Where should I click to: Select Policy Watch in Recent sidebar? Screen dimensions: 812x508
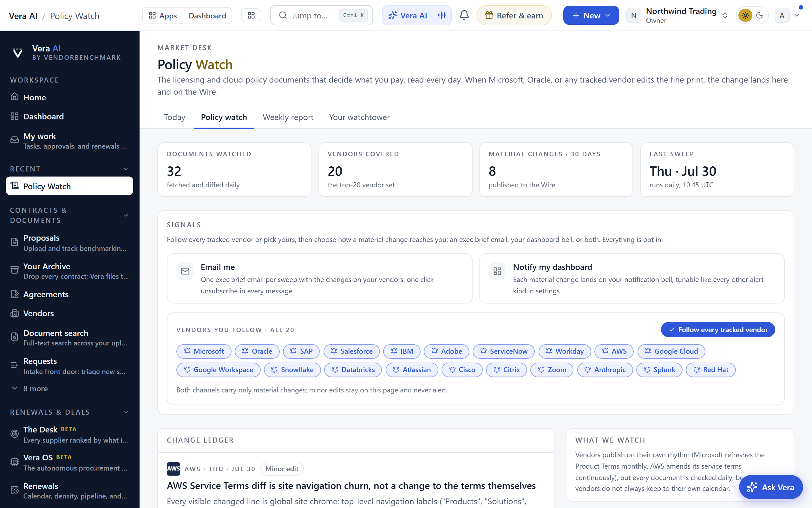(x=69, y=186)
